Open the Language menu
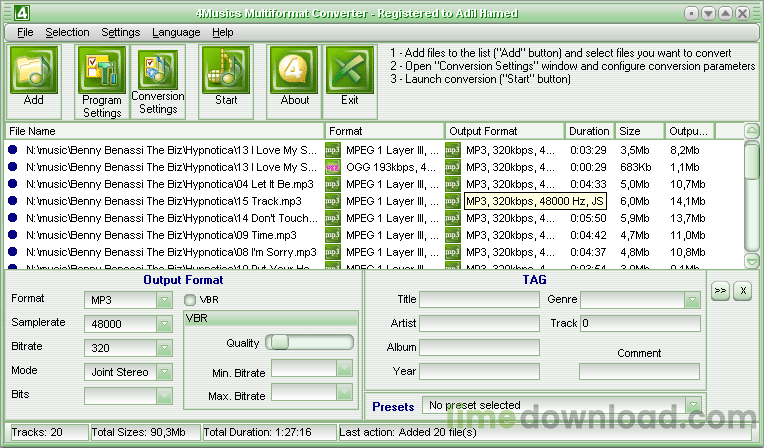 [176, 32]
